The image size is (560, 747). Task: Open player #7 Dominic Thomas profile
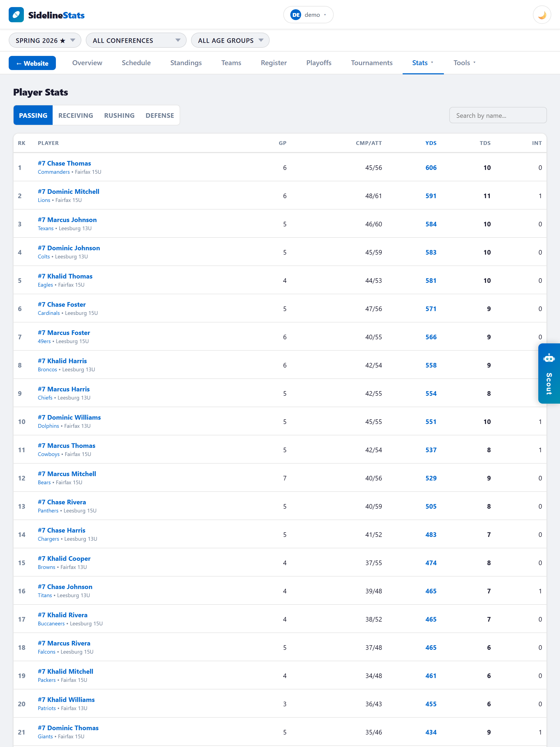(68, 728)
